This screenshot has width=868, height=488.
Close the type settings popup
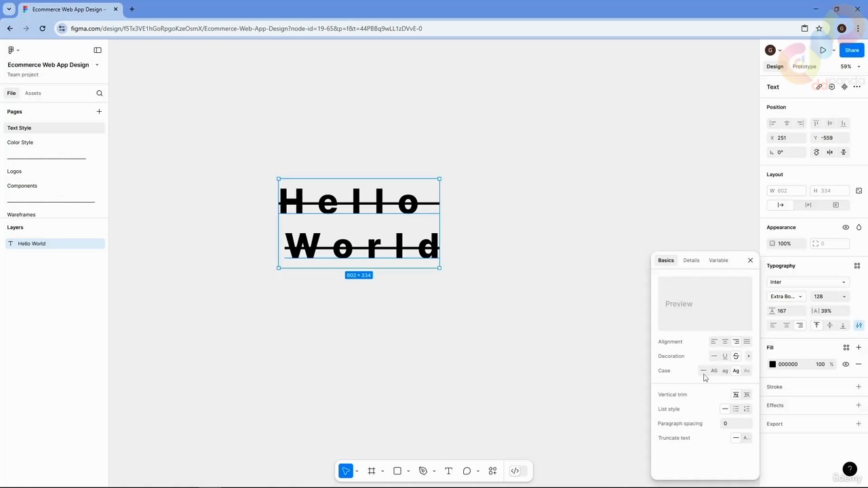(751, 260)
